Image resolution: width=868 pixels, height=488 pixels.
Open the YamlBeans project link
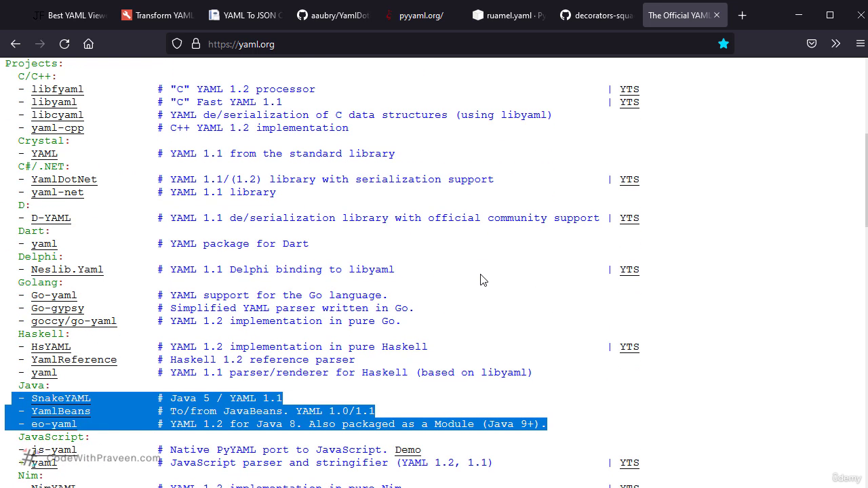coord(61,411)
